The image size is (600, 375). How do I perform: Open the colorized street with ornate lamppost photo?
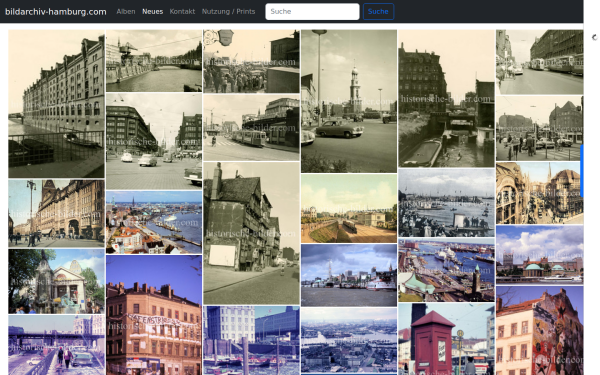(56, 213)
